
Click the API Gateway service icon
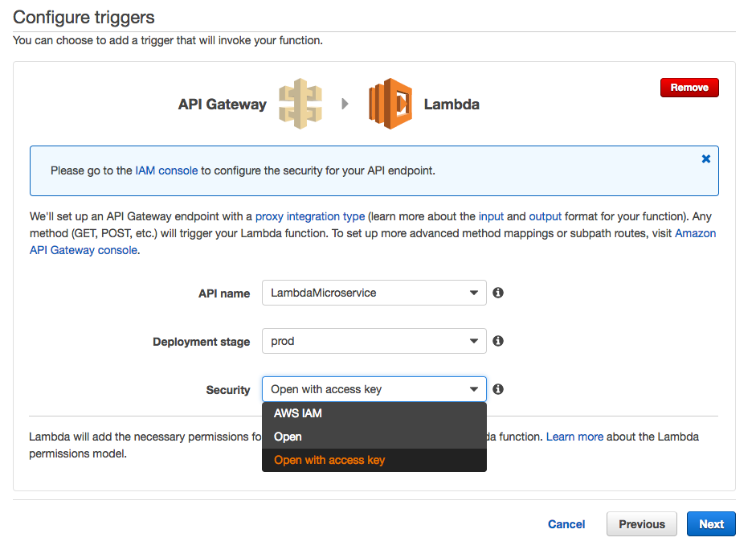(301, 103)
